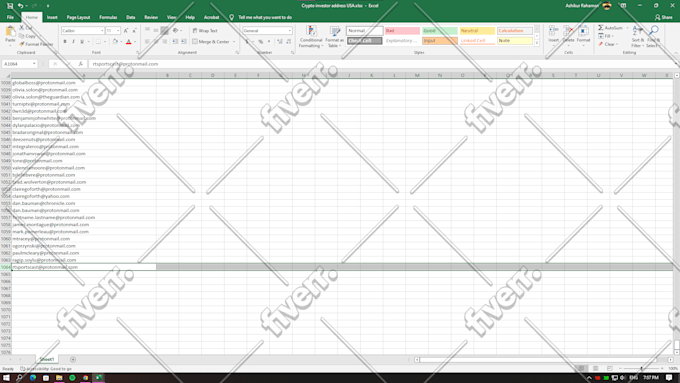Screen dimensions: 680x383
Task: Click the font color icon
Action: tap(128, 42)
